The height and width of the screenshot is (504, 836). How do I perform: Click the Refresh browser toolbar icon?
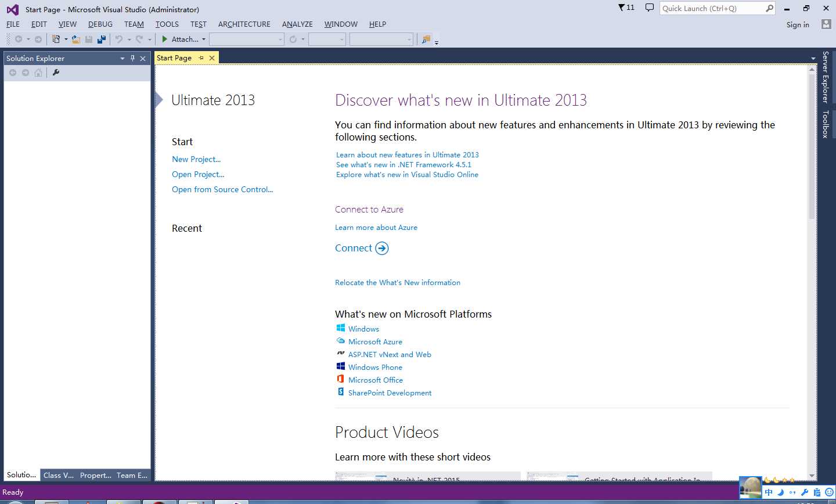[293, 39]
